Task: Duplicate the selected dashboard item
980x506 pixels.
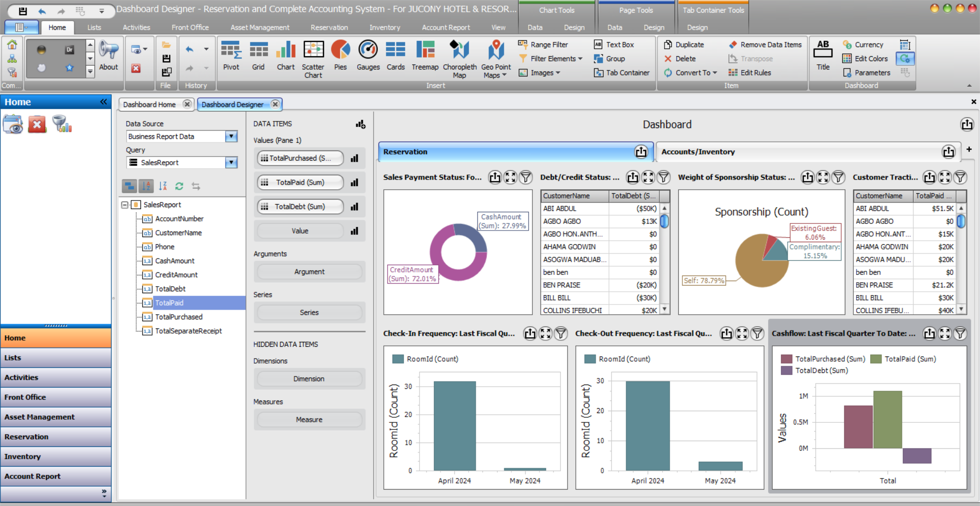Action: click(x=683, y=45)
